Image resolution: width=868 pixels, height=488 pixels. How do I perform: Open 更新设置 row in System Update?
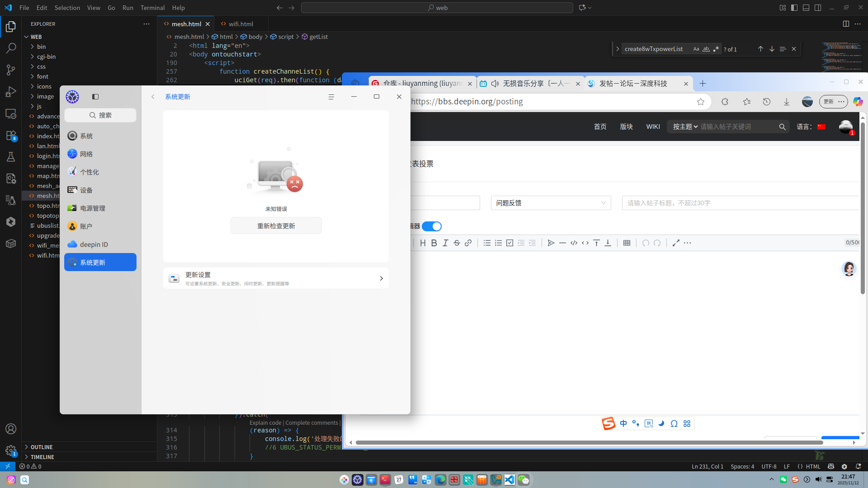(276, 278)
